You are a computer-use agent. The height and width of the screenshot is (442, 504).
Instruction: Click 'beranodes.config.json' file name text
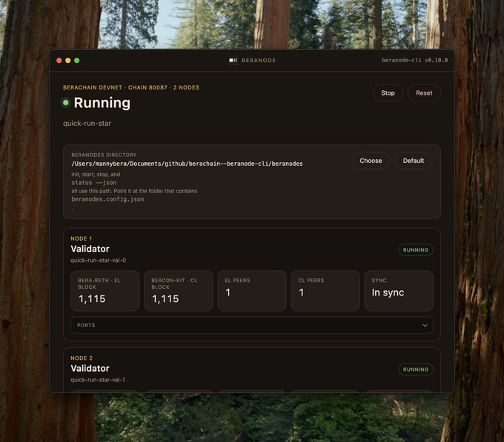(107, 199)
